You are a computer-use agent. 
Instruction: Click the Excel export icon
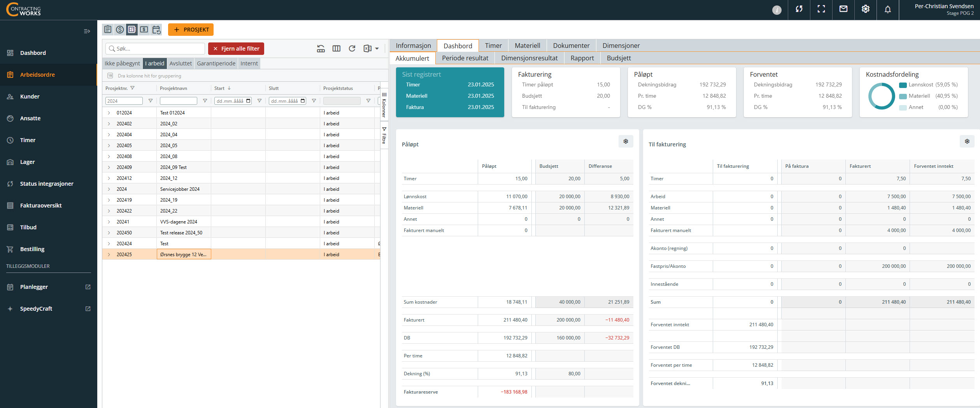367,49
